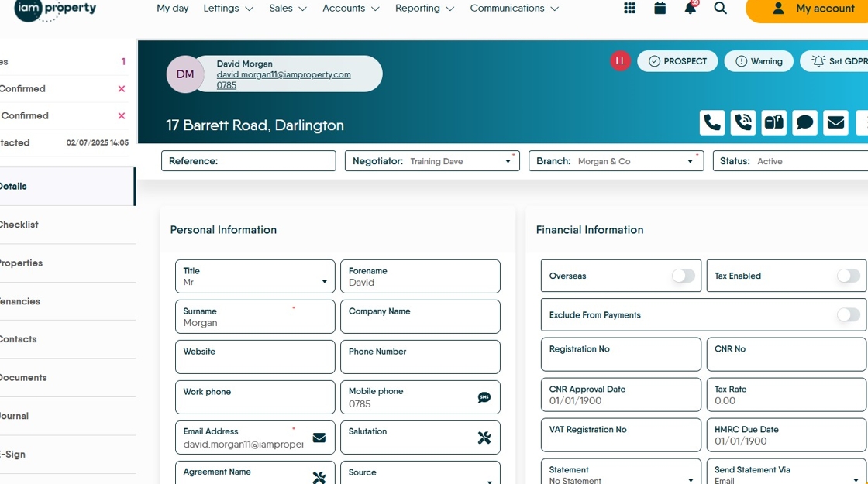Go to My day

[x=173, y=9]
